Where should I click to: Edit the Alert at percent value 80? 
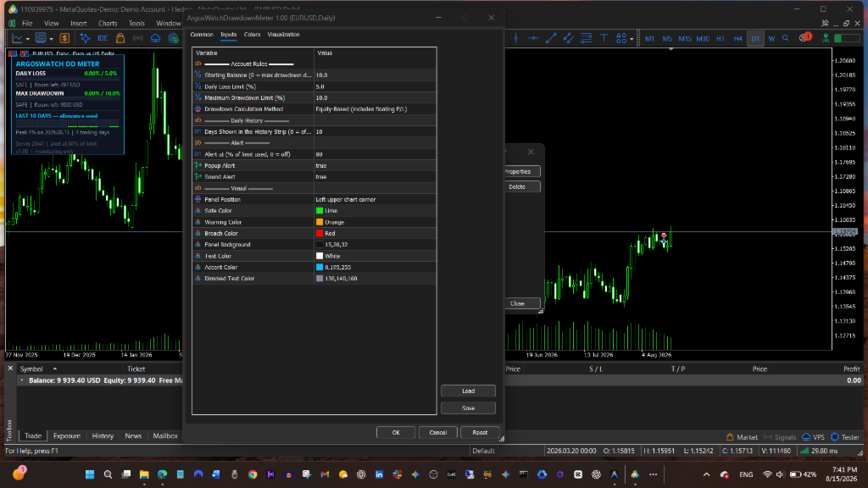pos(375,154)
